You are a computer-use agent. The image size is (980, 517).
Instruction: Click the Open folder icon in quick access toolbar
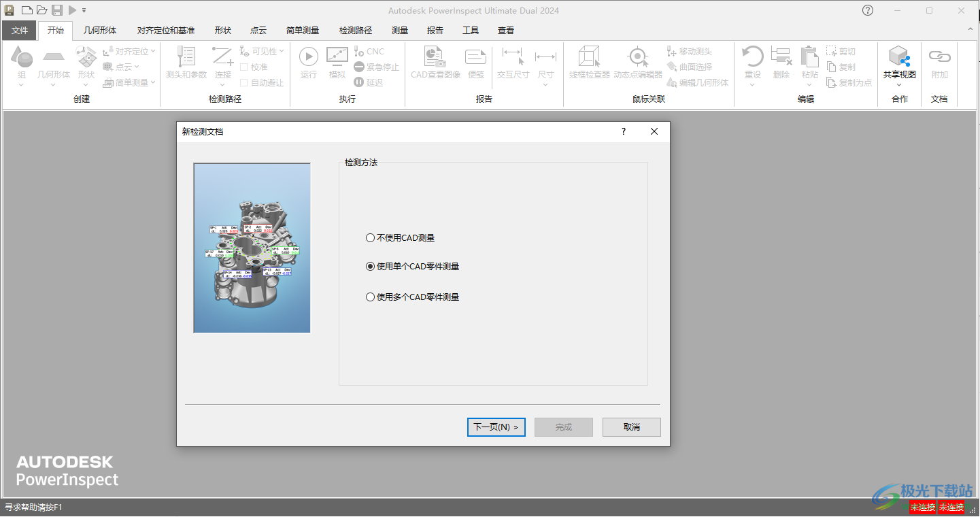(41, 10)
